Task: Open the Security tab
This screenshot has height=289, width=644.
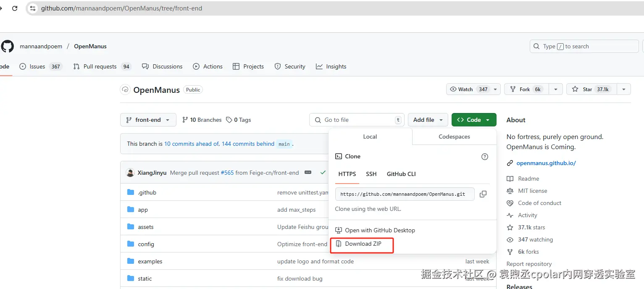Action: [x=290, y=66]
